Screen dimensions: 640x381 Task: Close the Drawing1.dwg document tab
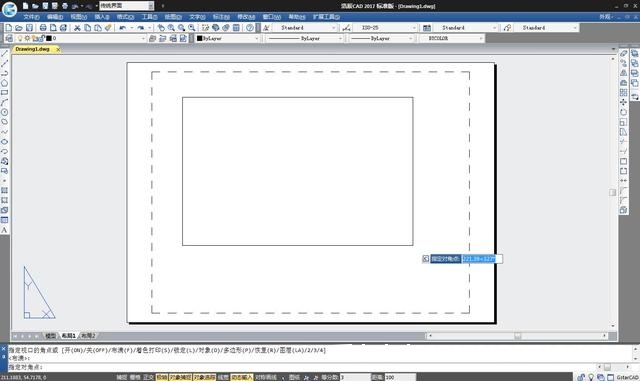pyautogui.click(x=58, y=49)
